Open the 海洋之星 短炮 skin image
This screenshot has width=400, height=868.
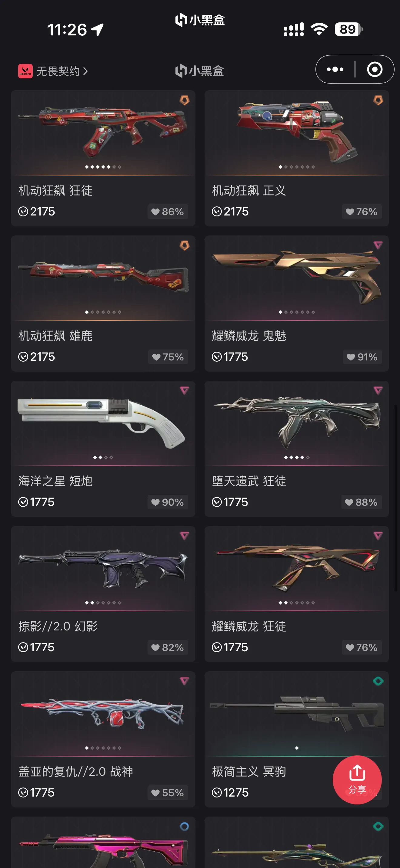coord(103,423)
